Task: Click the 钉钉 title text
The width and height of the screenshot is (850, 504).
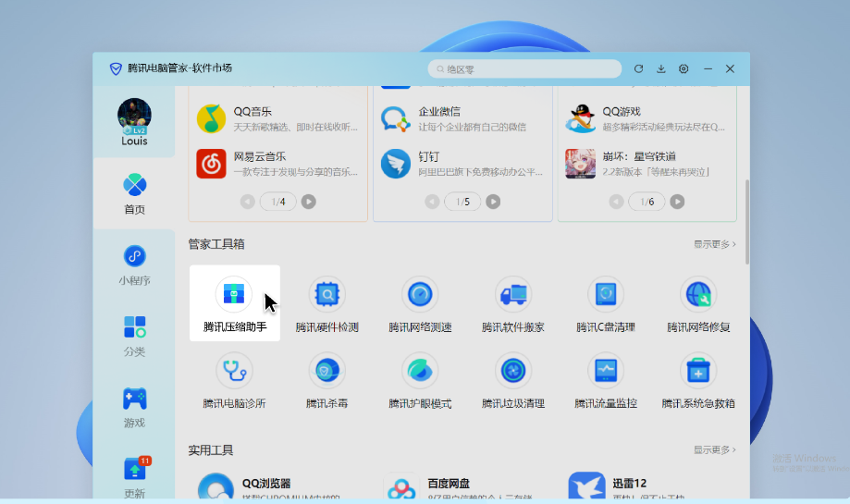Action: point(429,156)
